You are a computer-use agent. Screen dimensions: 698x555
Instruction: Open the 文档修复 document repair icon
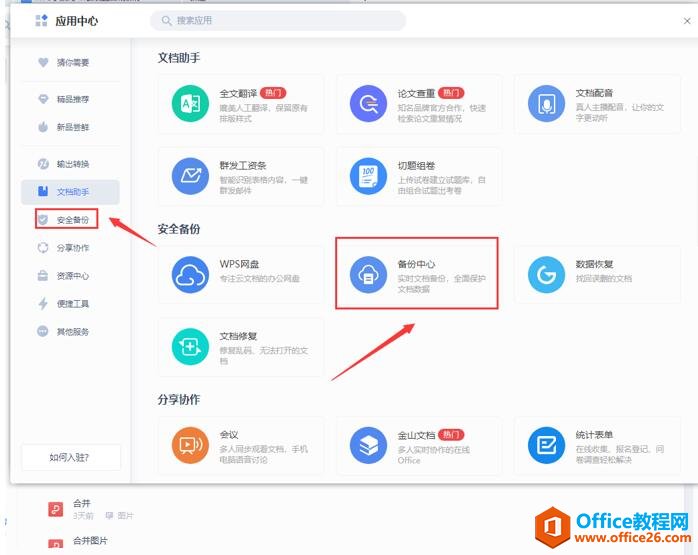pos(191,347)
